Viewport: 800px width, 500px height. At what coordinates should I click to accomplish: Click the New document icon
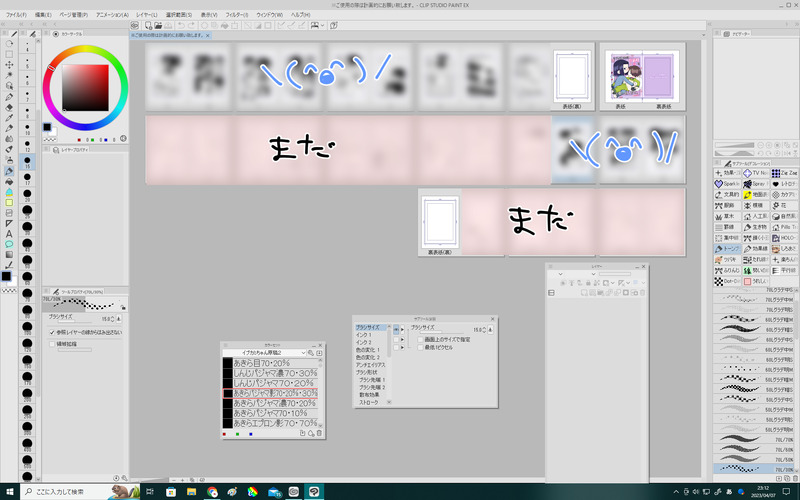click(x=148, y=25)
